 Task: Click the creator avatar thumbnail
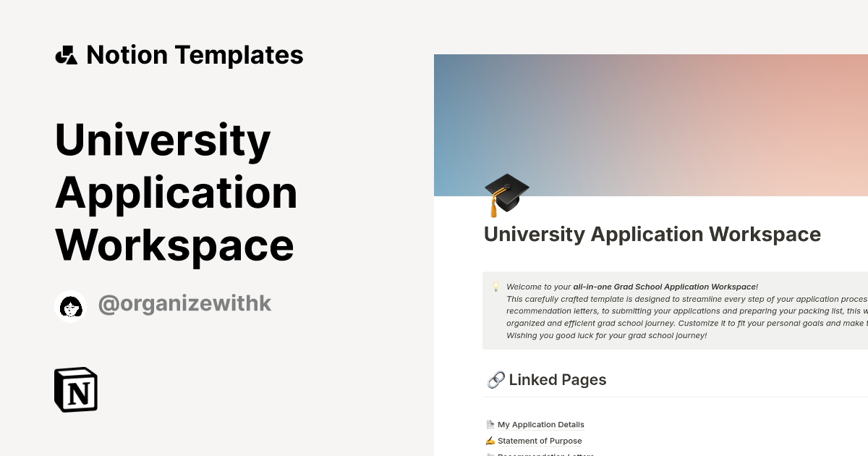[70, 304]
